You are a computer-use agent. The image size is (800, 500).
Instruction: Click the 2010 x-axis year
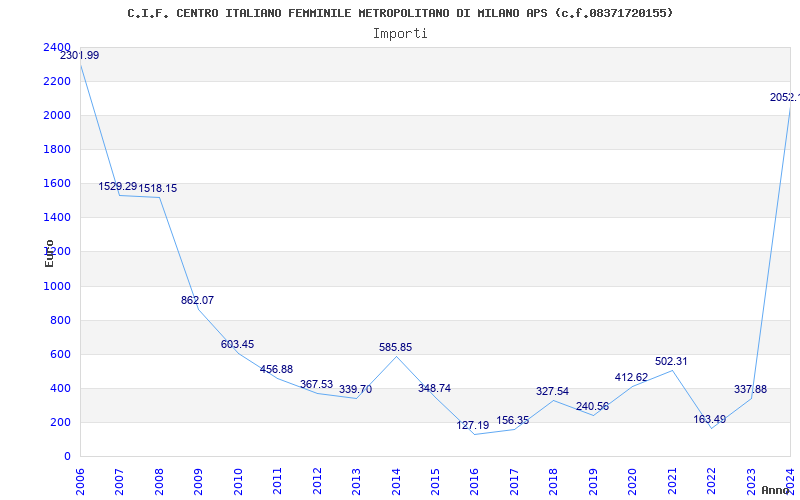(237, 482)
